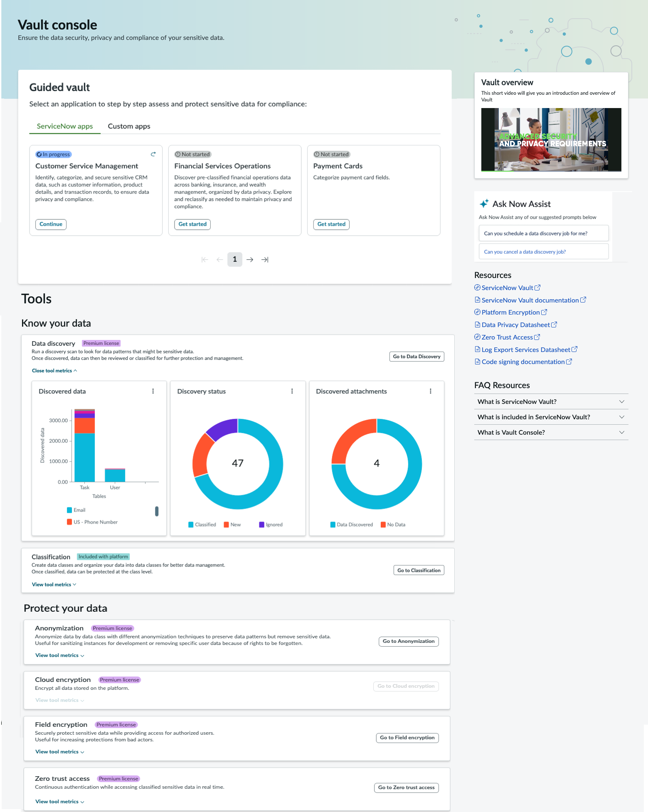
Task: Open the ServiceNow Vault resource link
Action: 507,288
